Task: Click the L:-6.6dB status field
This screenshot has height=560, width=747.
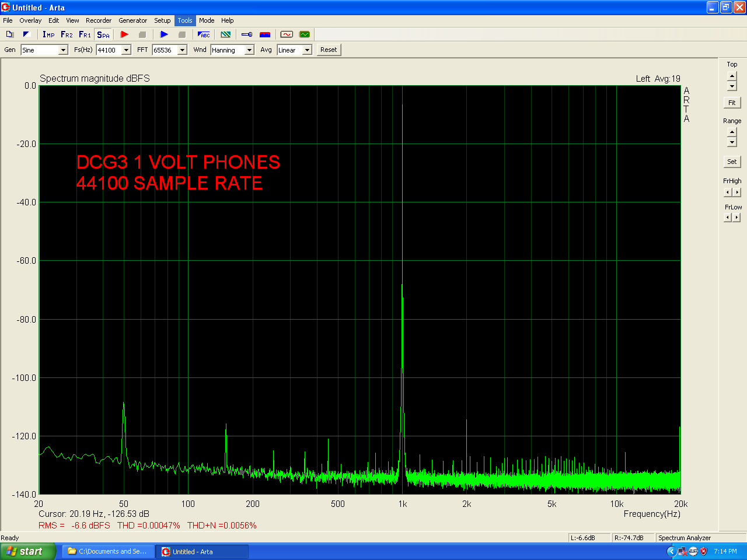Action: (x=589, y=538)
